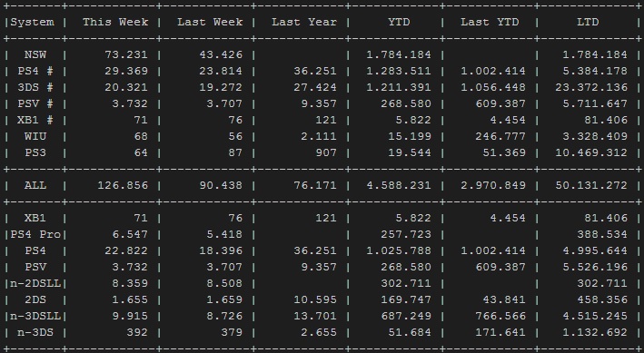The width and height of the screenshot is (644, 353).
Task: Select the PS4 Pro row label
Action: pos(35,234)
